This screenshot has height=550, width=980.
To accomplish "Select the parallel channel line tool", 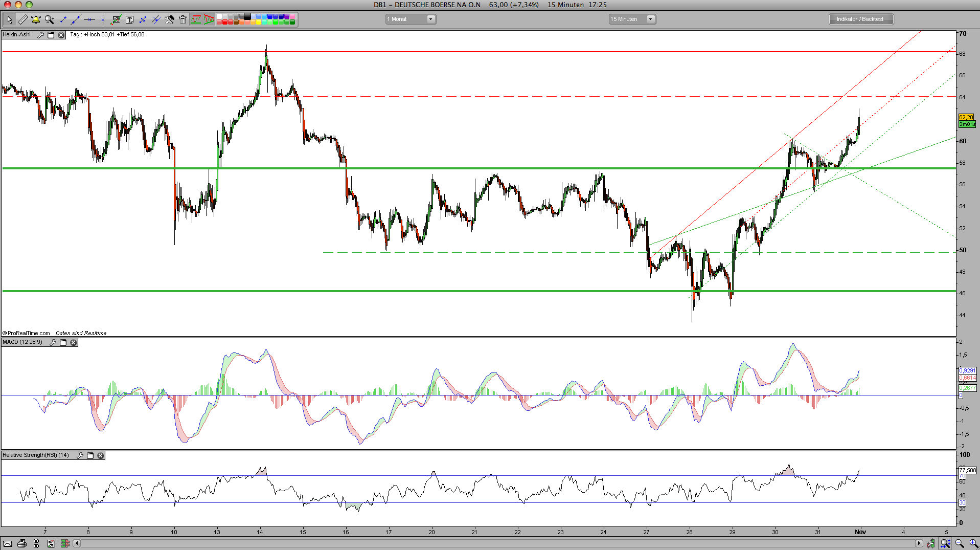I will [x=143, y=19].
